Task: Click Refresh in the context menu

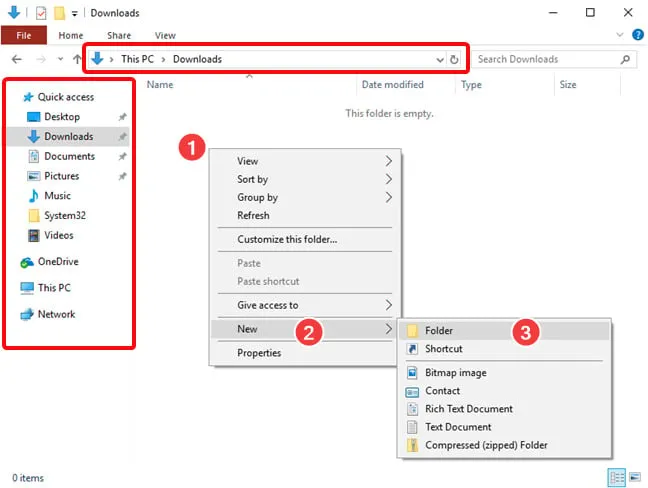Action: [x=253, y=216]
